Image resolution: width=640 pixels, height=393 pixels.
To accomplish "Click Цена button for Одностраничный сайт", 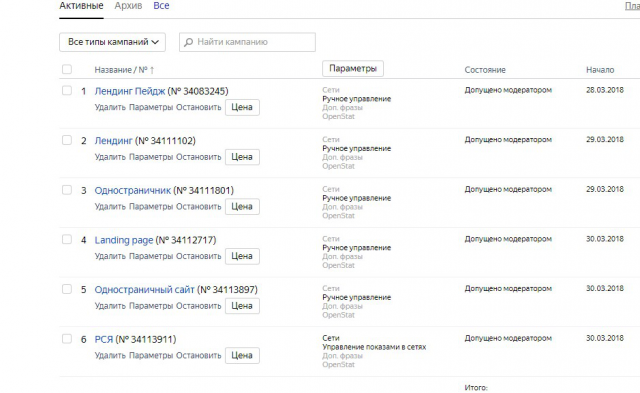I will pos(242,306).
